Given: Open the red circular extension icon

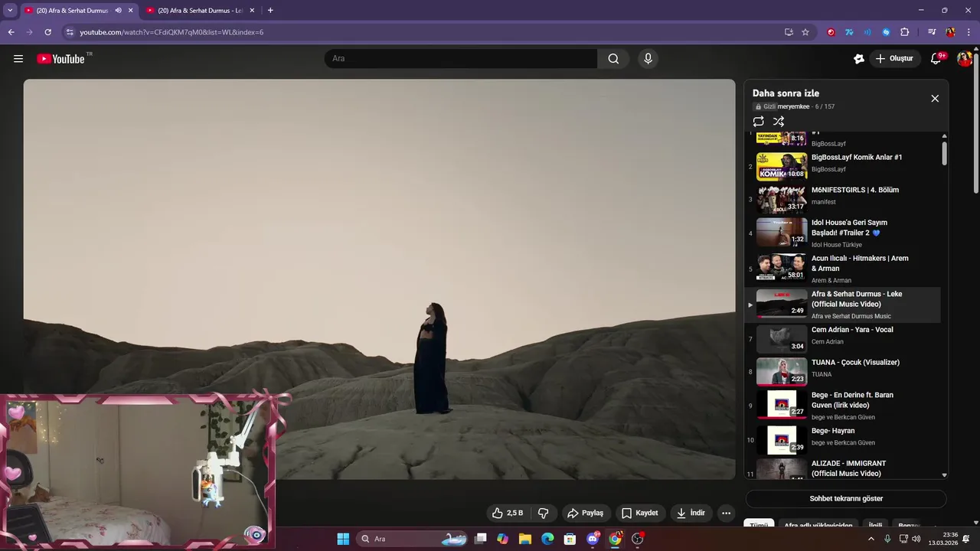Looking at the screenshot, I should pos(831,32).
